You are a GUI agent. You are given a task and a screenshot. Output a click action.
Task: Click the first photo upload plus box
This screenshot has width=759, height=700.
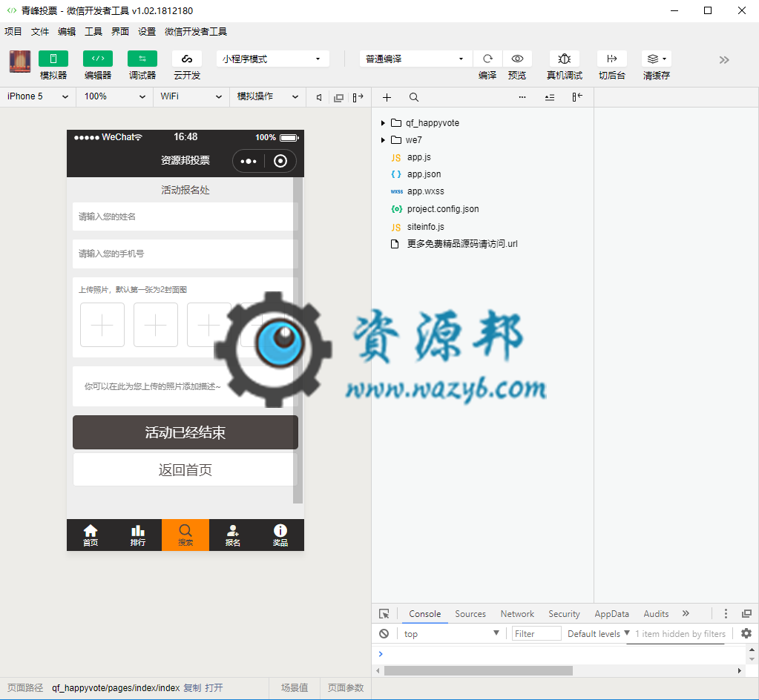click(102, 325)
